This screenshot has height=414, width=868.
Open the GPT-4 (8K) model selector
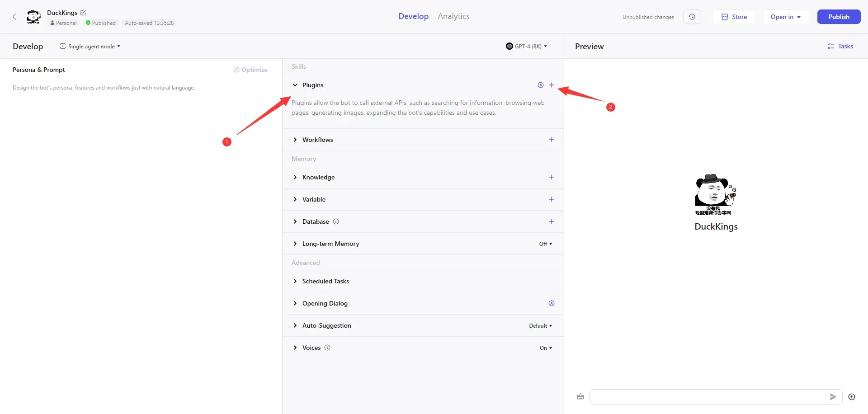click(526, 46)
